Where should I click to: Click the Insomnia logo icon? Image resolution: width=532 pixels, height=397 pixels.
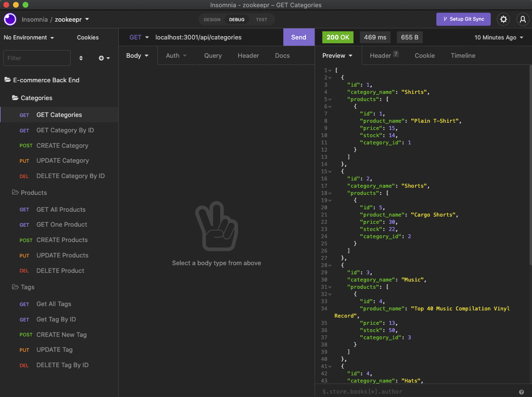click(10, 19)
